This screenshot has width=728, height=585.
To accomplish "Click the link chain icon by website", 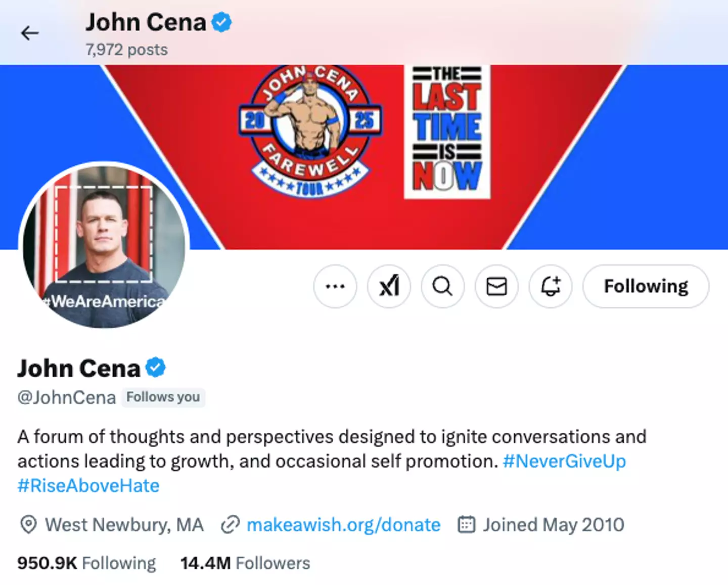I will coord(230,525).
